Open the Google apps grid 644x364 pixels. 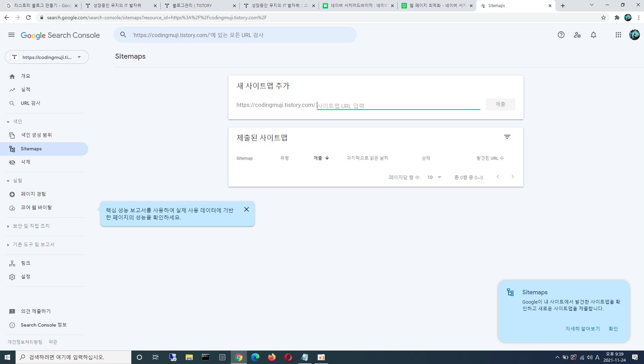point(618,35)
